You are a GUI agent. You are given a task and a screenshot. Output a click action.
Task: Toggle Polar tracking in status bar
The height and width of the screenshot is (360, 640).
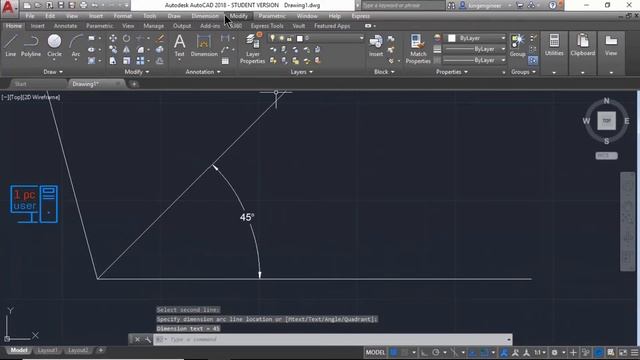(436, 352)
